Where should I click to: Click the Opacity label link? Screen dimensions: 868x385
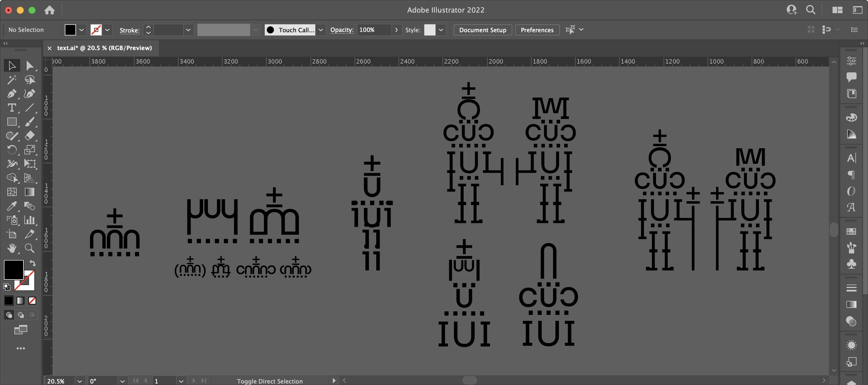(342, 30)
